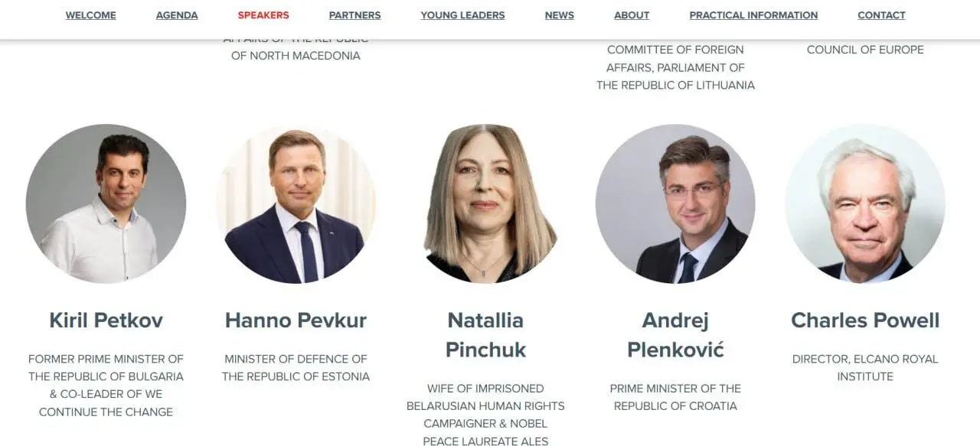Click Natallia Pinchuk's portrait photo
The image size is (980, 446).
coord(485,203)
